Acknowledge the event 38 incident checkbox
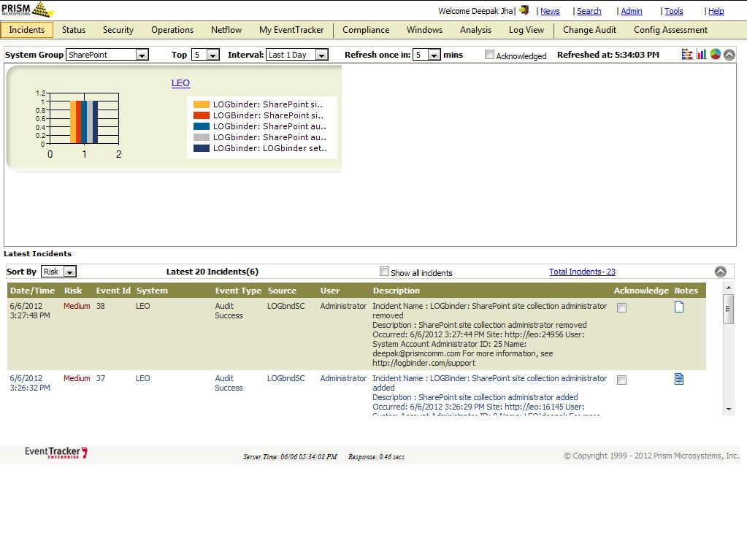 tap(621, 307)
